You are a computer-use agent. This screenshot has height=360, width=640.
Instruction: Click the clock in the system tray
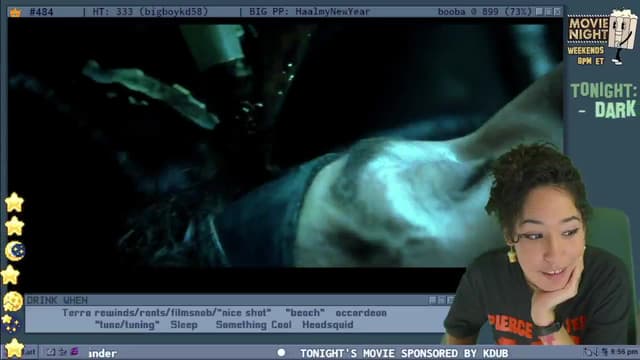[624, 351]
